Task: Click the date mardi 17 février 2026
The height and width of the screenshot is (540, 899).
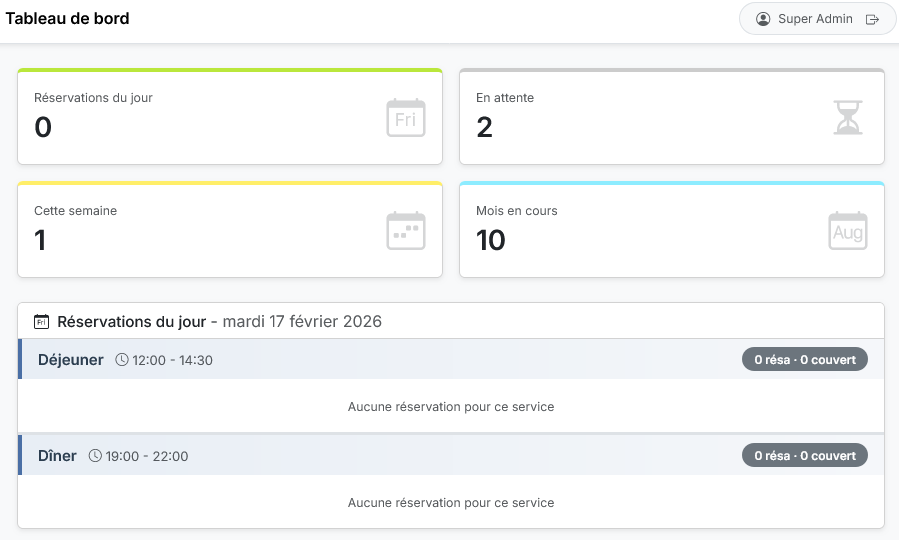Action: point(301,322)
